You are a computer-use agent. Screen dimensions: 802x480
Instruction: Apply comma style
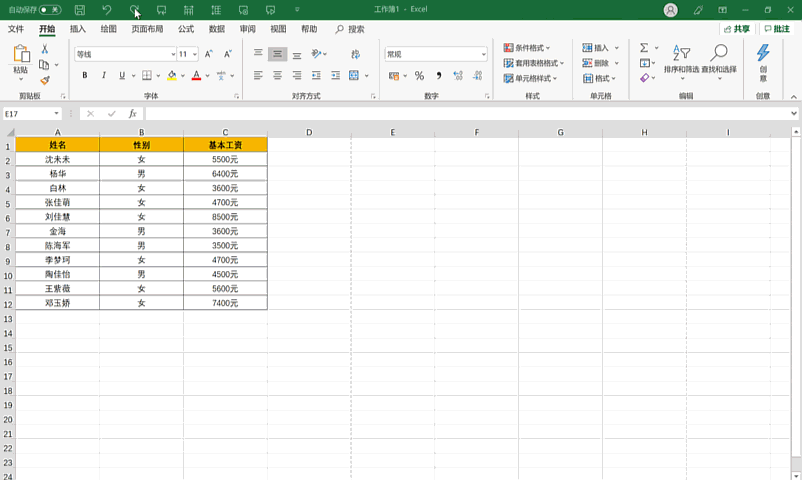click(x=438, y=76)
